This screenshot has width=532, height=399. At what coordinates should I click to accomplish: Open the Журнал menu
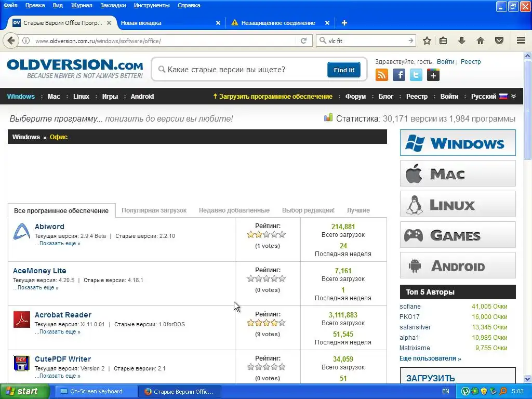(x=82, y=5)
